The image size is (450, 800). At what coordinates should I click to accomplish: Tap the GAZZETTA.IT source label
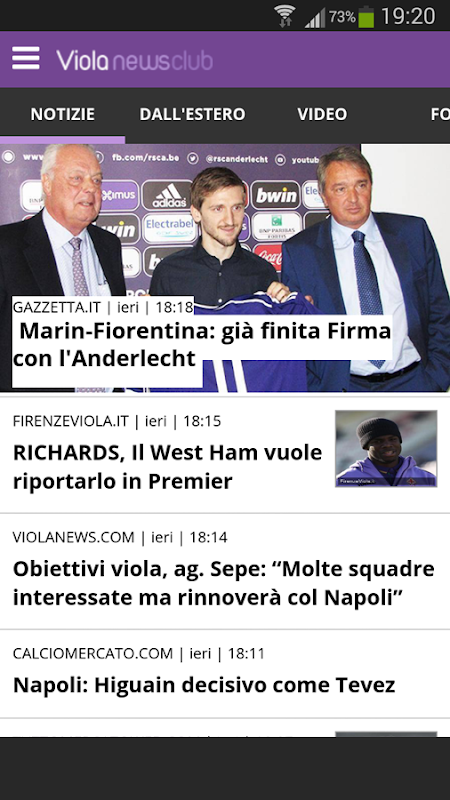(x=57, y=307)
